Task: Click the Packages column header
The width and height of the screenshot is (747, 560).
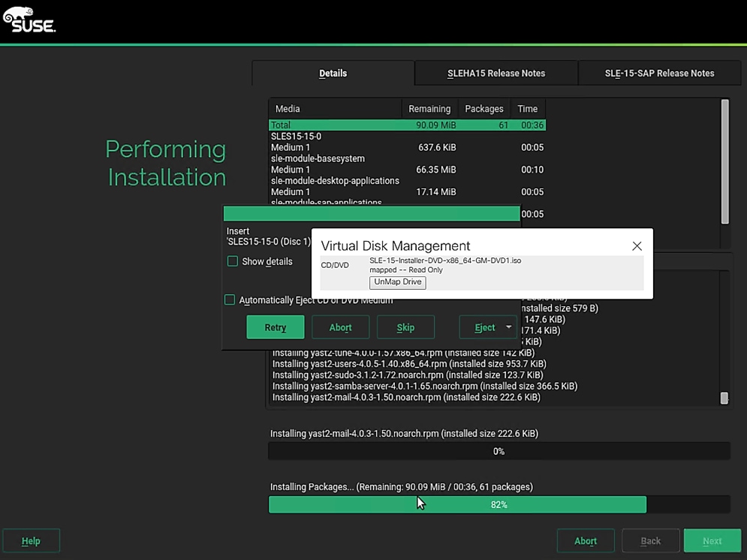Action: point(484,109)
